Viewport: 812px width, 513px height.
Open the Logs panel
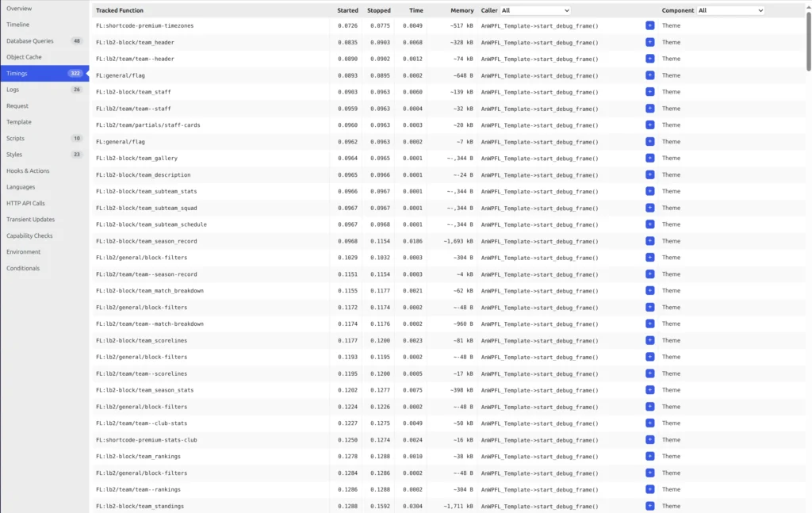pos(44,90)
